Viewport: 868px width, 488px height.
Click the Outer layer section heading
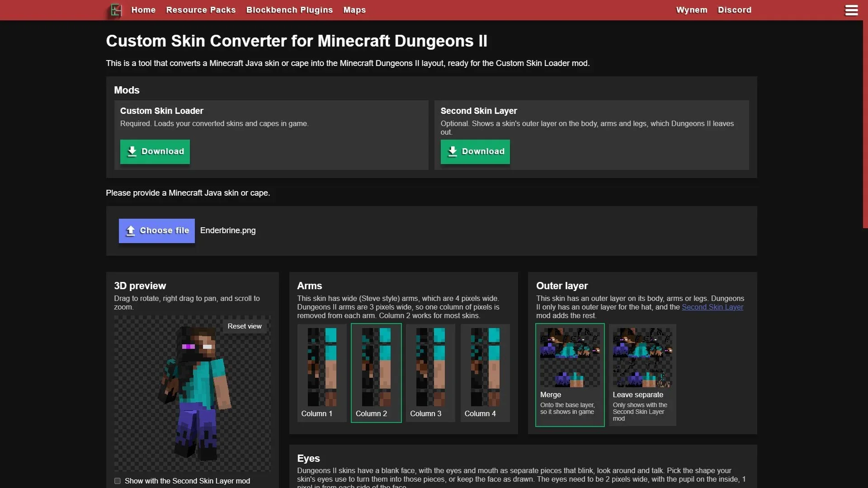[x=562, y=286]
